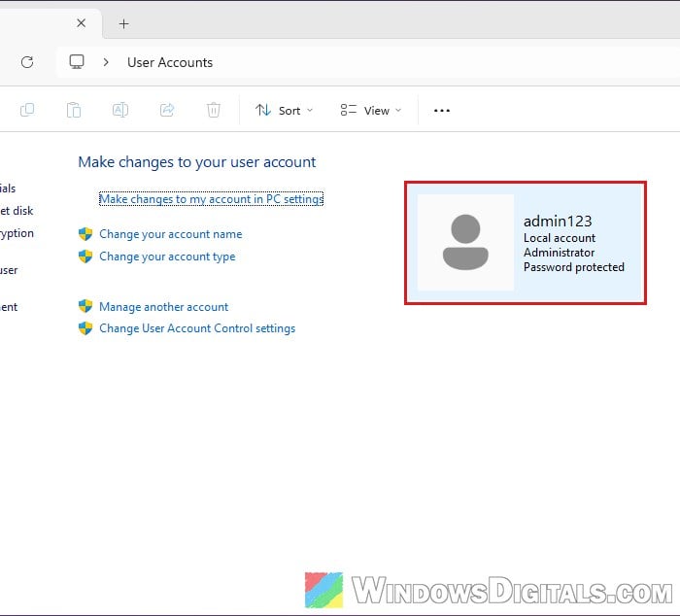Open the See more ellipsis menu

(441, 111)
